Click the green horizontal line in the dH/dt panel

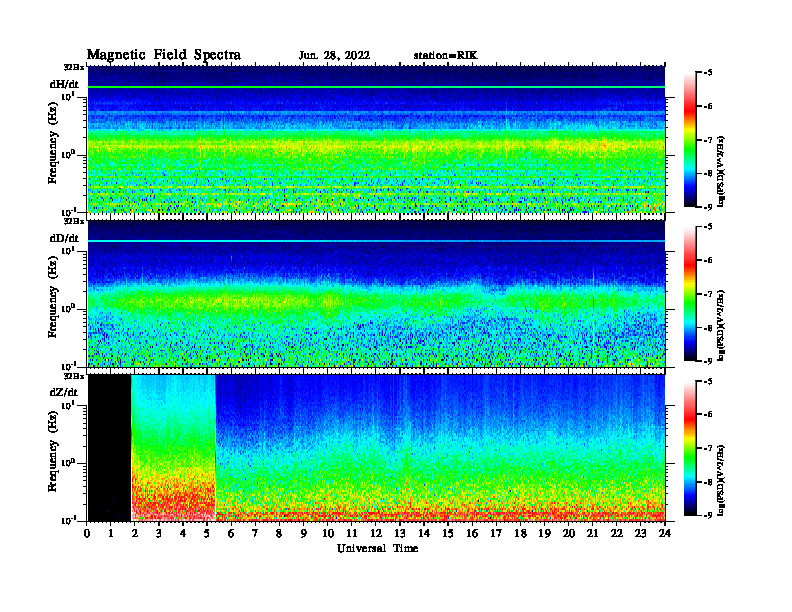click(376, 87)
